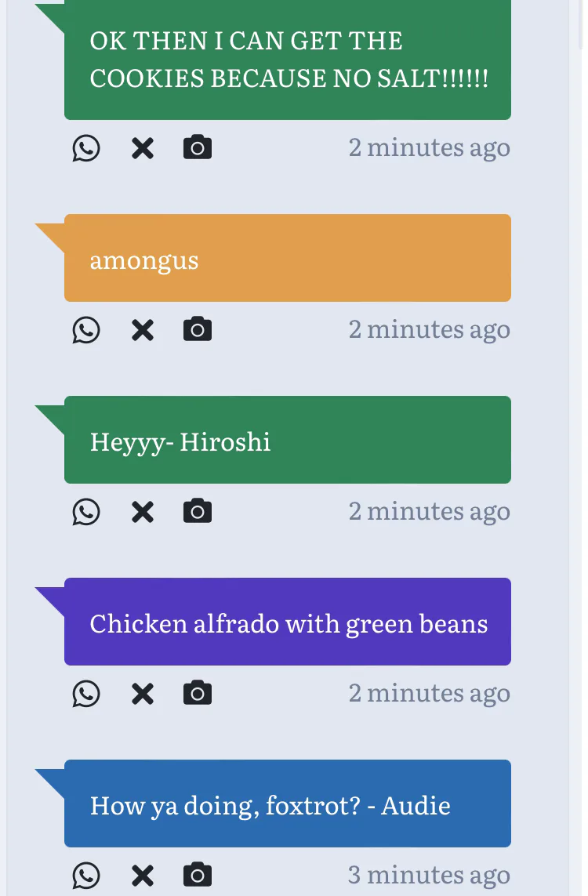Click the "3 minutes ago" timestamp

point(429,875)
